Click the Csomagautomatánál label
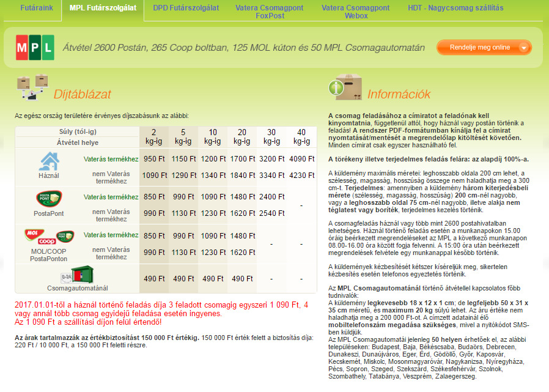Screen dimensions: 549x392 click(78, 288)
